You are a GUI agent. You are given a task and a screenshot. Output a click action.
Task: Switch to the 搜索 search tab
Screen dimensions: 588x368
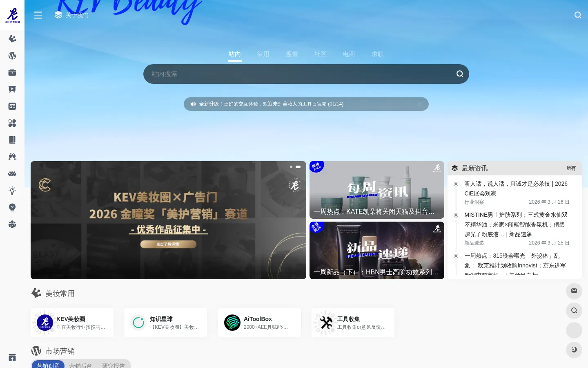(x=292, y=54)
